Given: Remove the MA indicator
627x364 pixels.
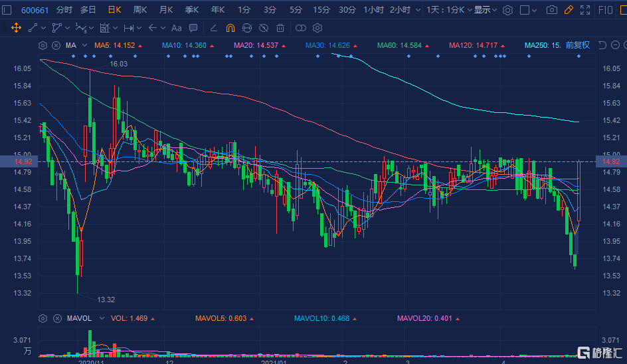Looking at the screenshot, I should (x=56, y=46).
